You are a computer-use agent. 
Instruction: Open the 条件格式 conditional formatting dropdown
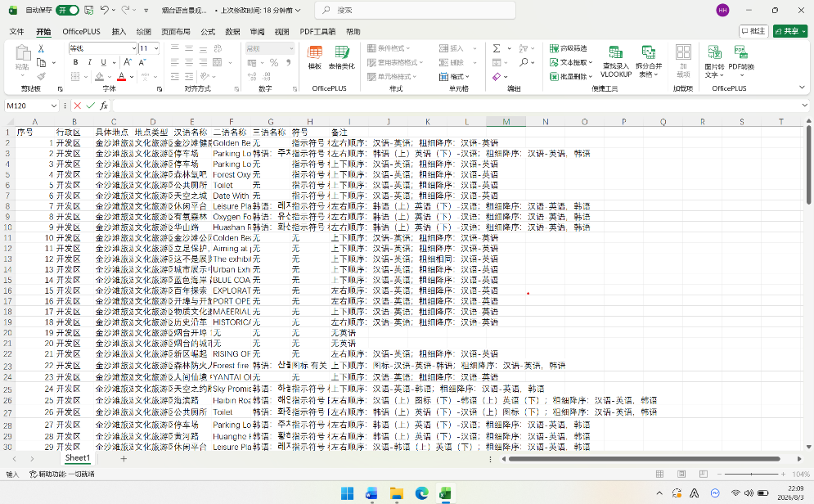click(x=389, y=48)
